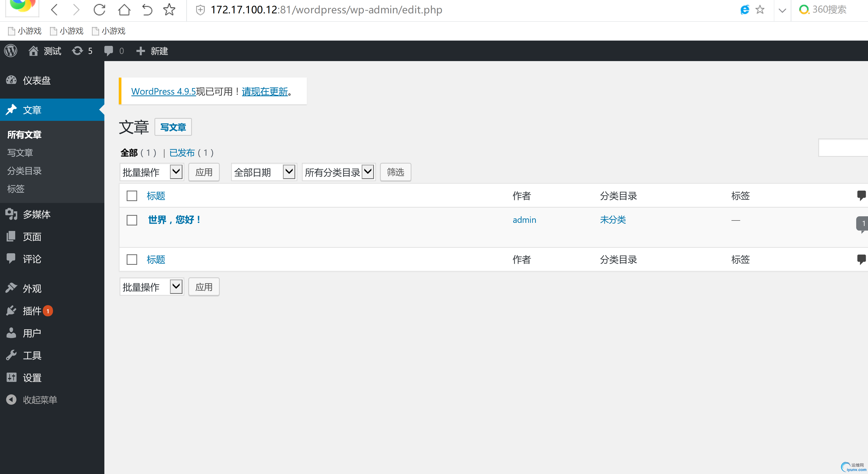
Task: Switch to the 已发布 published filter
Action: [x=182, y=153]
